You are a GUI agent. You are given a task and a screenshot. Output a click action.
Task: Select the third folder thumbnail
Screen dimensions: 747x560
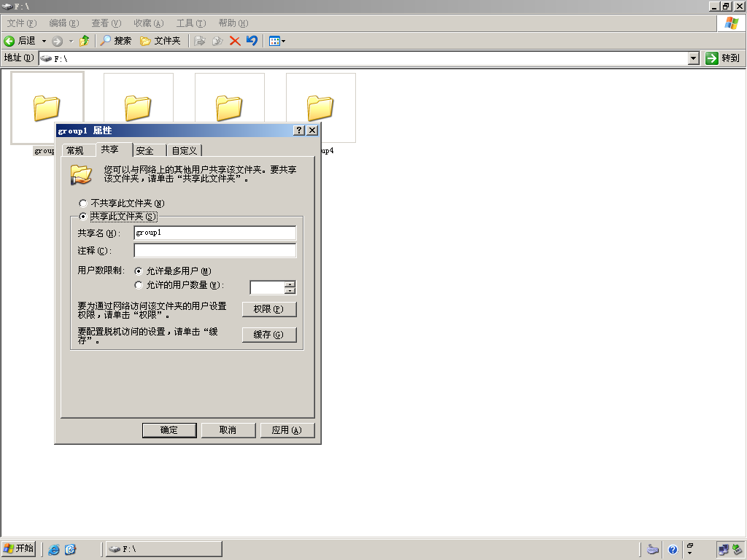pos(229,98)
